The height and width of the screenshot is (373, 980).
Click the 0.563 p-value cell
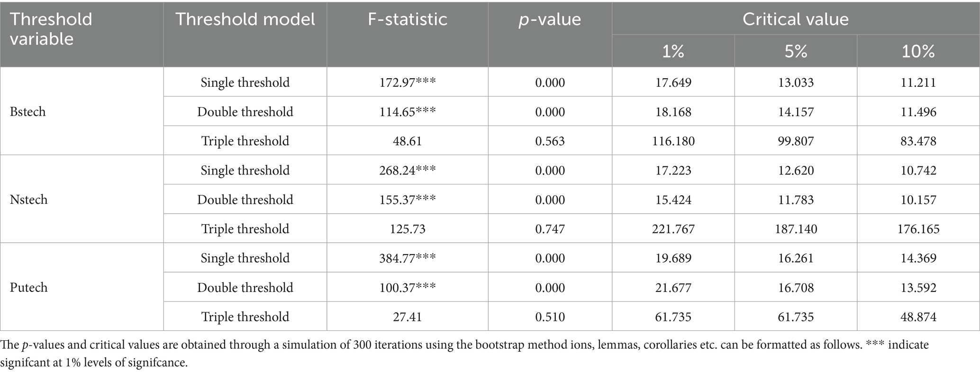click(x=550, y=141)
